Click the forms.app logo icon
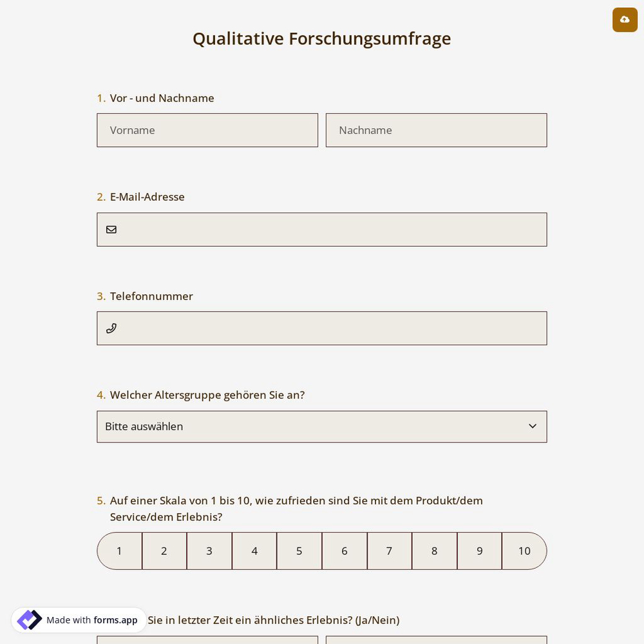The height and width of the screenshot is (644, 644). pos(29,620)
